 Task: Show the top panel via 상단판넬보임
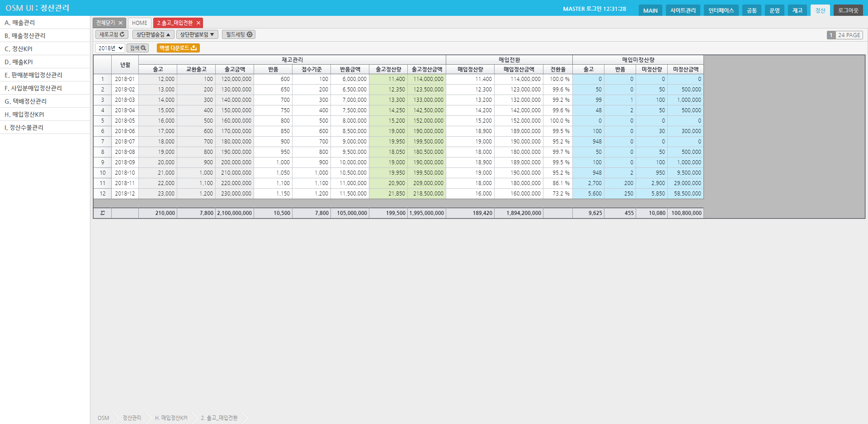click(197, 34)
